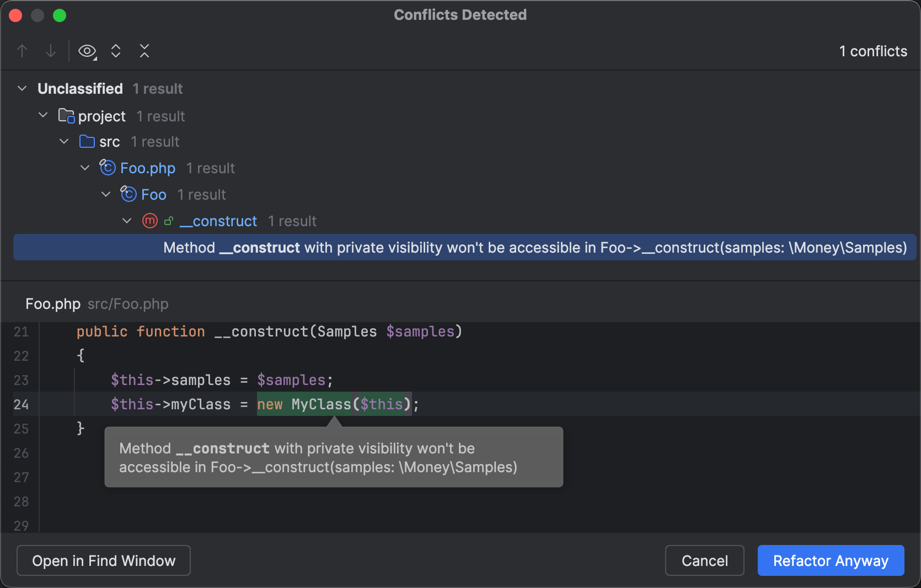This screenshot has width=921, height=588.
Task: Click the public visibility lock icon near __construct
Action: (168, 221)
